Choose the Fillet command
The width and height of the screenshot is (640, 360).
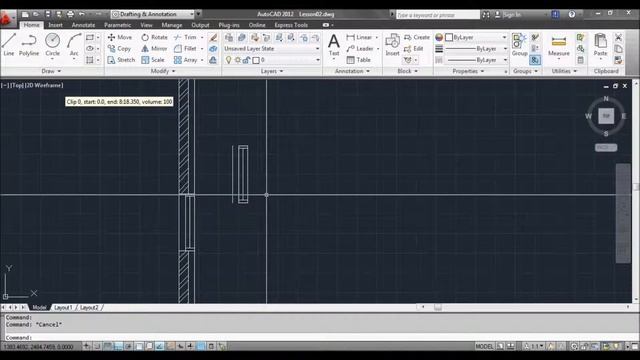(185, 49)
